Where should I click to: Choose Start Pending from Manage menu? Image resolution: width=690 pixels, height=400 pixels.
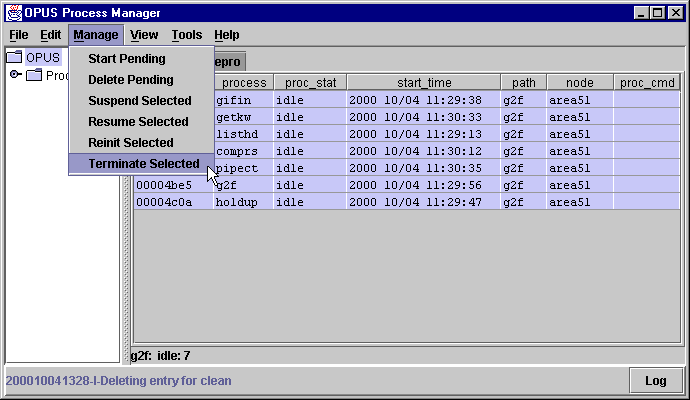tap(142, 59)
